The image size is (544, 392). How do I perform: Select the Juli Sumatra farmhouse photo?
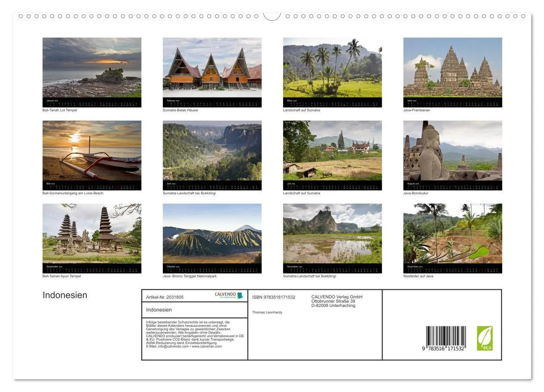332,150
